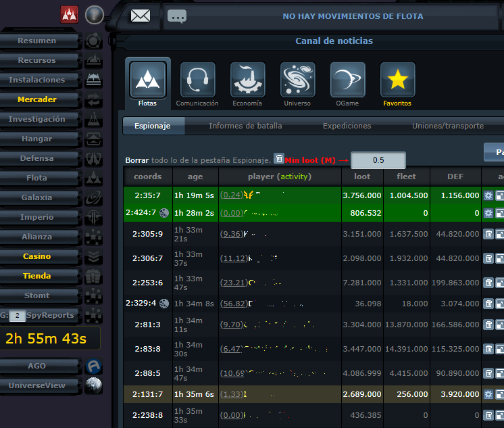The height and width of the screenshot is (428, 504).
Task: Open Mercader from the left menu
Action: pyautogui.click(x=37, y=99)
